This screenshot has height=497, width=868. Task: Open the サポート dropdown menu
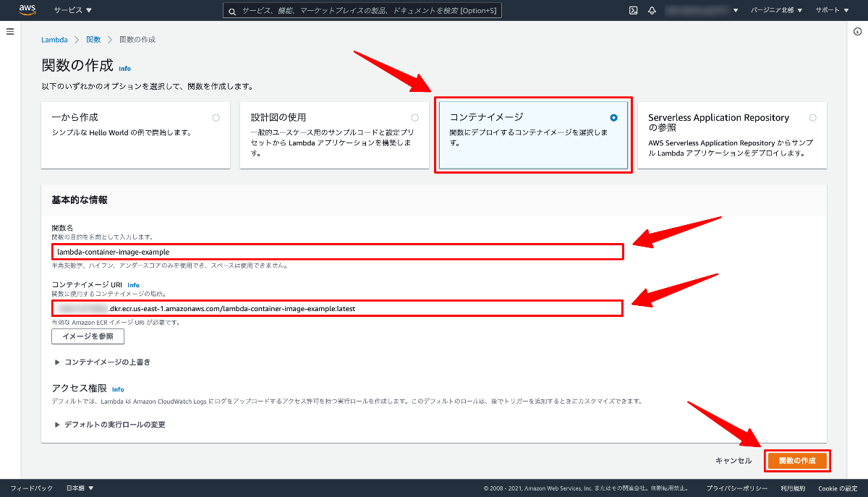pos(832,10)
